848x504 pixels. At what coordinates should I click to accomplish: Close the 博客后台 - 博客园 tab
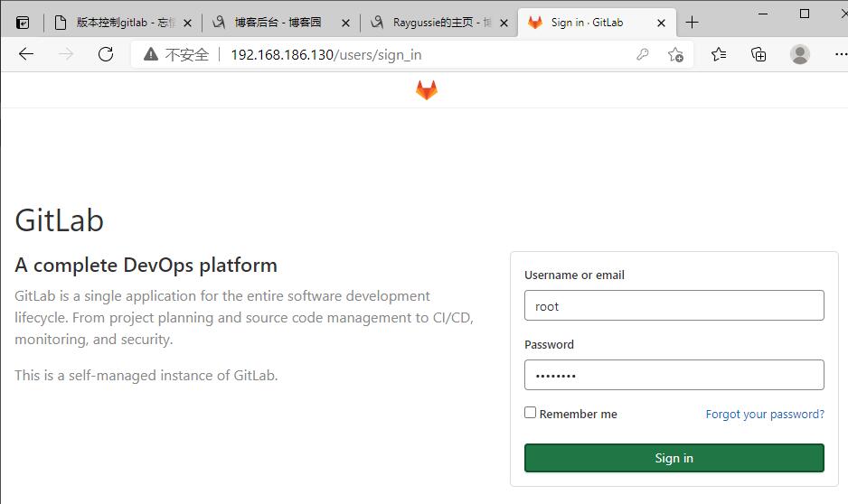tap(345, 23)
